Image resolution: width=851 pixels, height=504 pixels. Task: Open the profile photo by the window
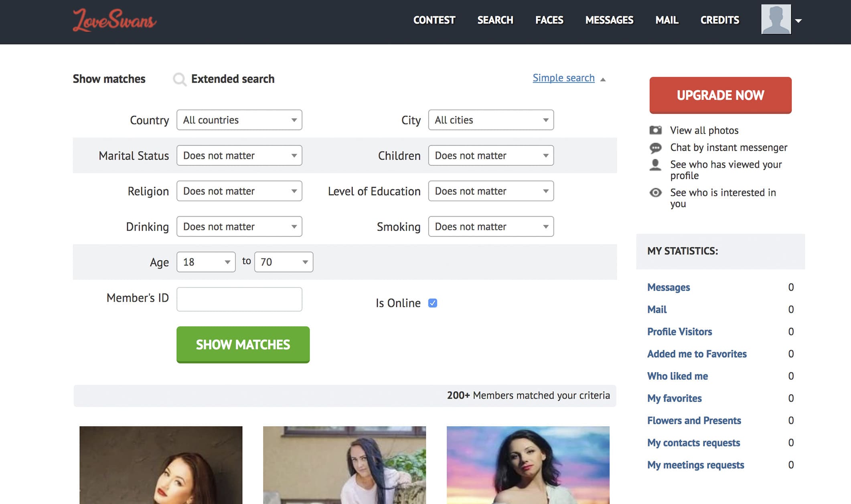(344, 465)
